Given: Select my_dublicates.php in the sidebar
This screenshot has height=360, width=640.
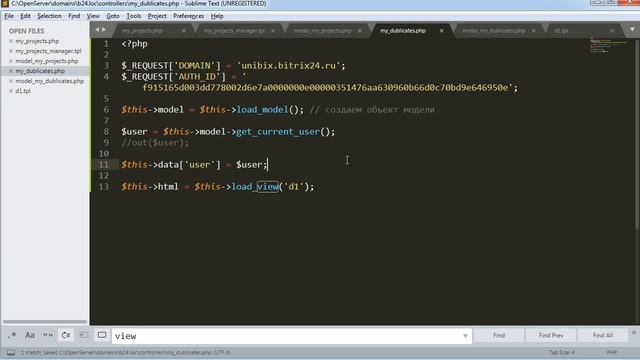Looking at the screenshot, I should point(40,71).
